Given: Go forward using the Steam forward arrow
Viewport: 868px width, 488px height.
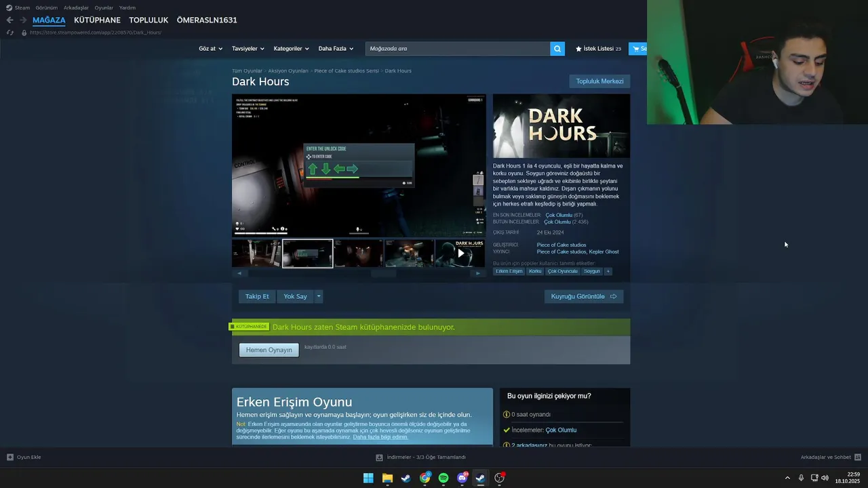Looking at the screenshot, I should click(23, 20).
